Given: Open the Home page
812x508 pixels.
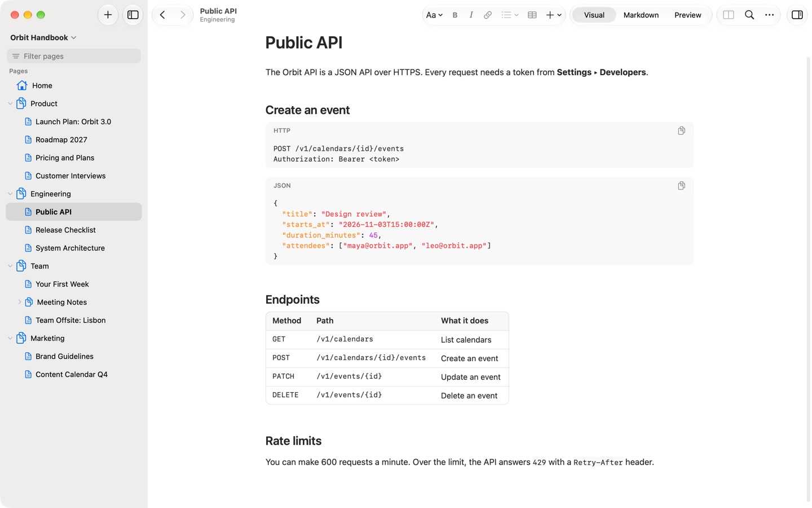Looking at the screenshot, I should (x=73, y=85).
